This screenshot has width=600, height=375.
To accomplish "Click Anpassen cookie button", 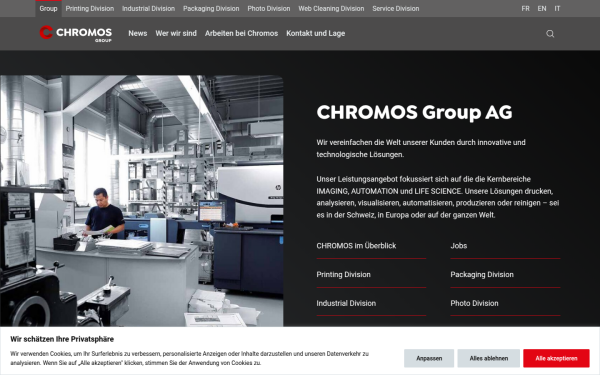I will [x=429, y=358].
